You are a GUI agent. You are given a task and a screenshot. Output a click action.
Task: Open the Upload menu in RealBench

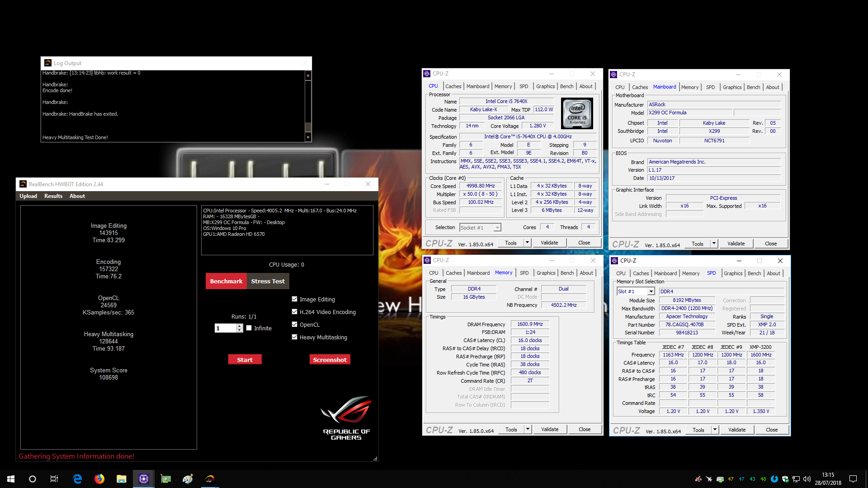point(28,196)
